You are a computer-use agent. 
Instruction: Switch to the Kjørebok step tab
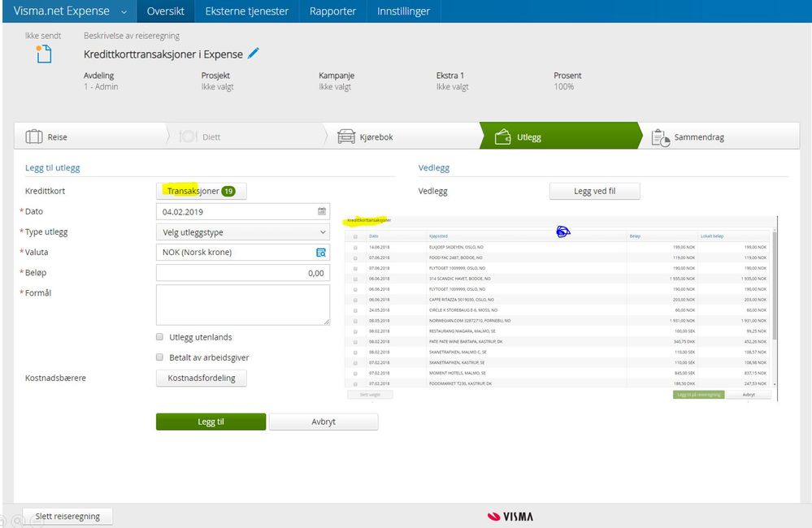(x=404, y=136)
